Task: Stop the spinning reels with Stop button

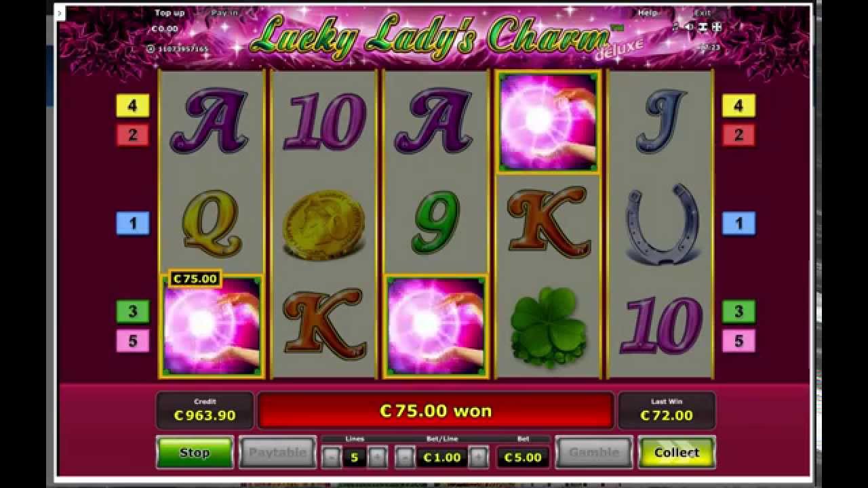Action: (195, 453)
